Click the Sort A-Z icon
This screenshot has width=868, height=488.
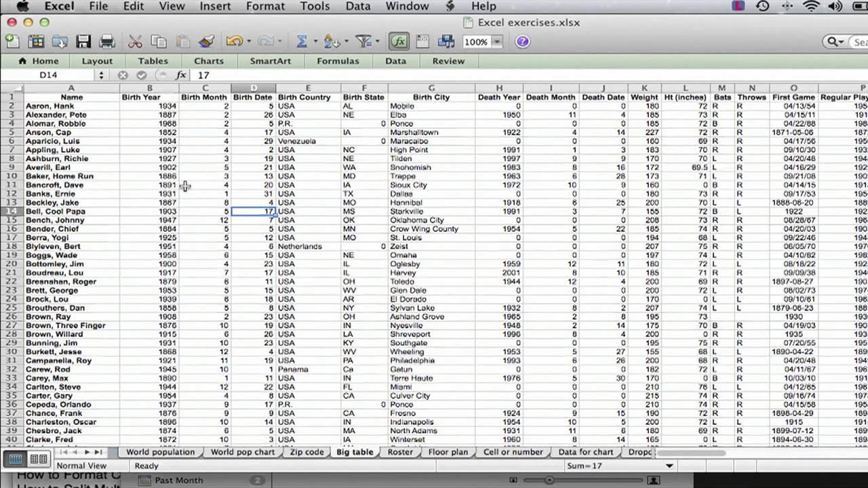point(332,41)
